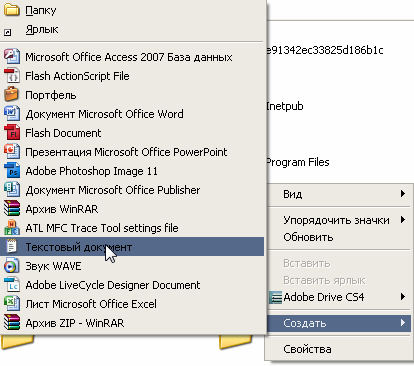Click the Архив WinRAR books icon
The height and width of the screenshot is (366, 414).
click(x=12, y=209)
